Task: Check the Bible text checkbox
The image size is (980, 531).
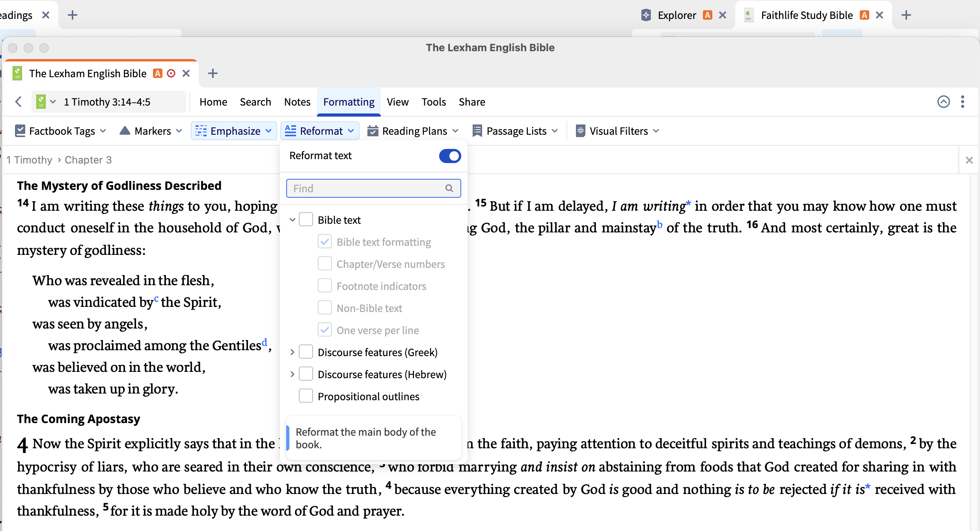Action: tap(306, 219)
